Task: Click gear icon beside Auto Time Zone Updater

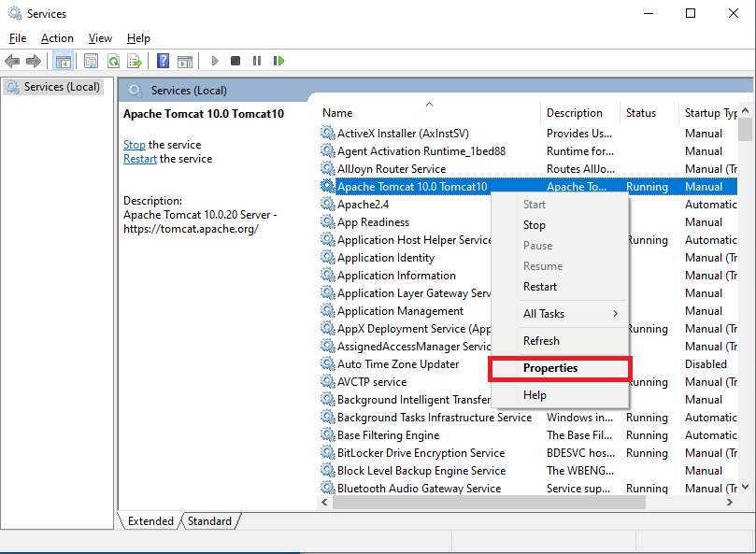Action: [328, 363]
